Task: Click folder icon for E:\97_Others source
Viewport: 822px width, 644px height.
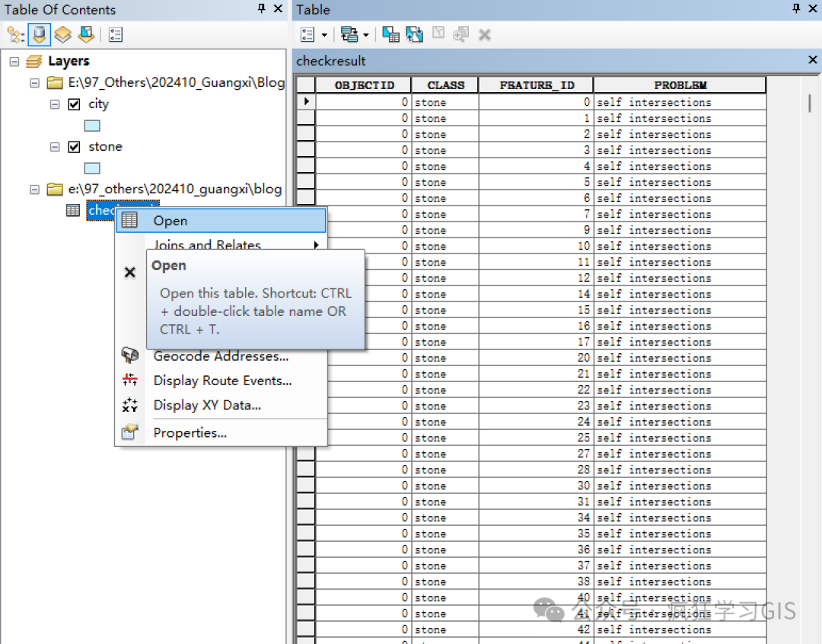Action: tap(55, 82)
